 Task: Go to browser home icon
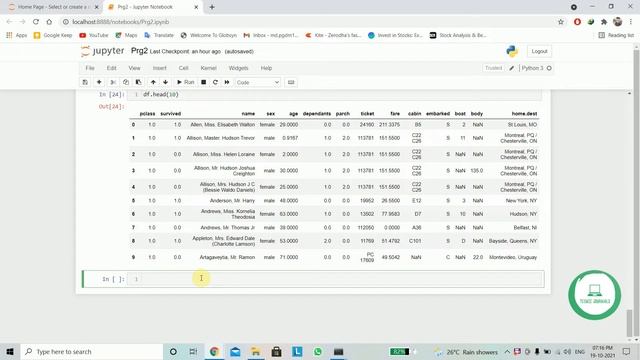pos(49,22)
